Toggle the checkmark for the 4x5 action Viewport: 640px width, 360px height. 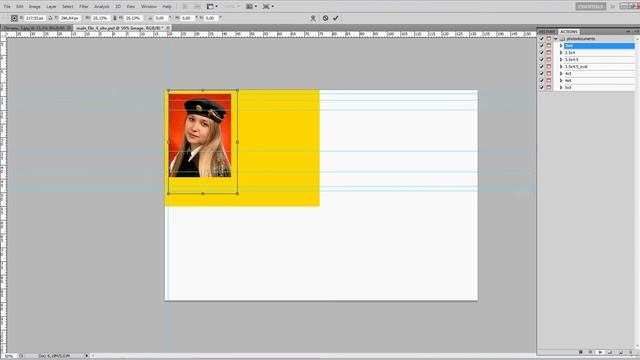[542, 73]
